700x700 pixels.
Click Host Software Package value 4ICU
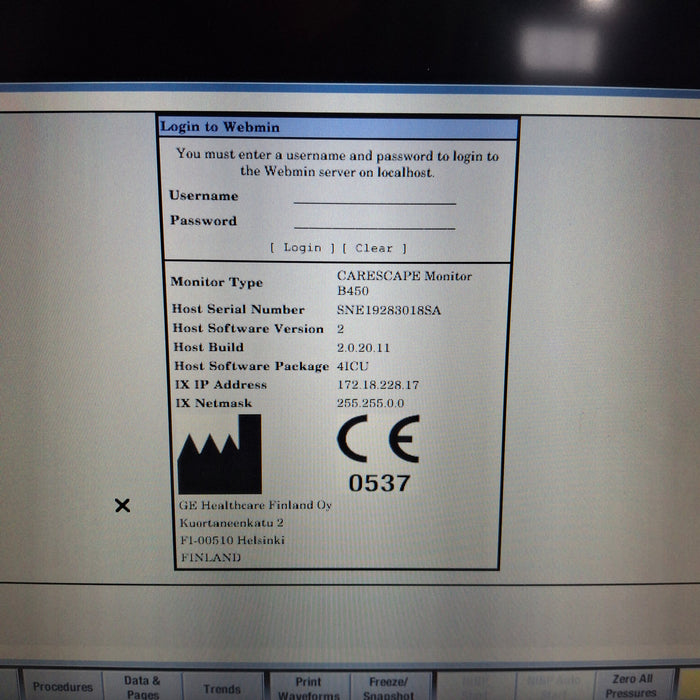point(353,366)
